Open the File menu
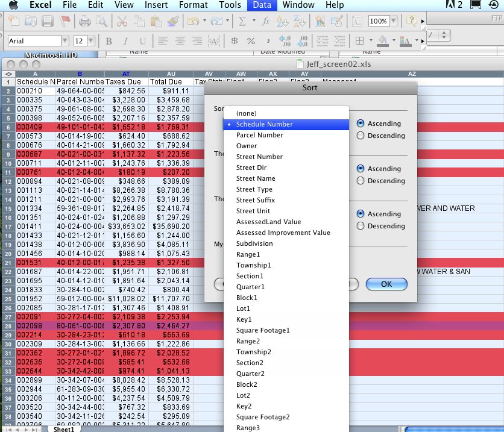The height and width of the screenshot is (432, 504). [x=69, y=5]
